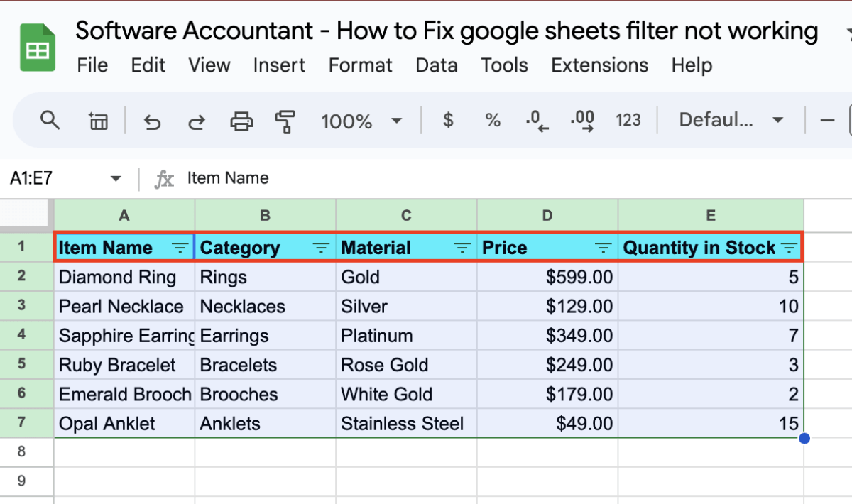Open the Extensions menu

(x=600, y=65)
